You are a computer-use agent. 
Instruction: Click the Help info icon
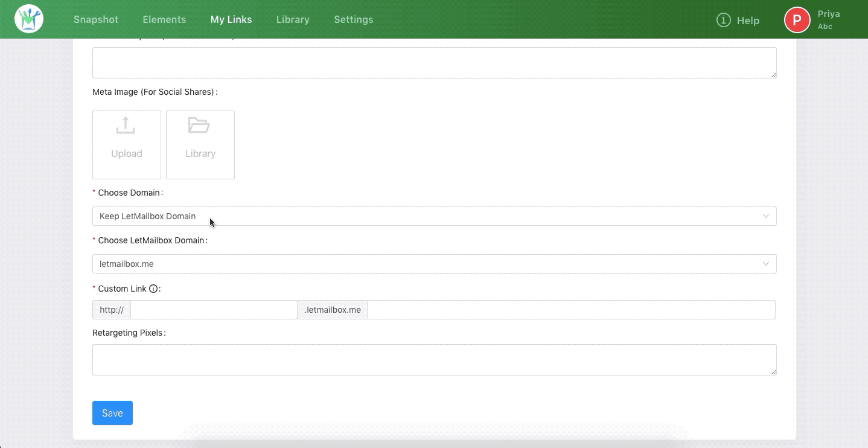[723, 20]
